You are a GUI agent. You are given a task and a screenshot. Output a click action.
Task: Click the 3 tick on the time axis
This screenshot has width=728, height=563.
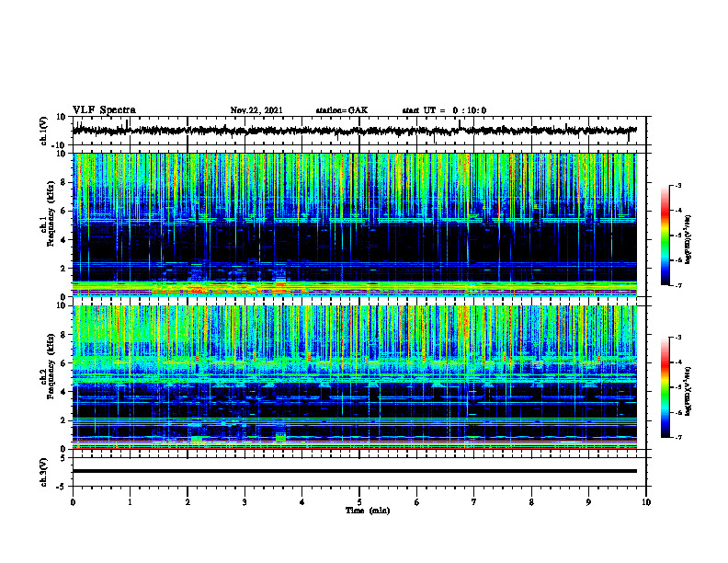pos(245,502)
